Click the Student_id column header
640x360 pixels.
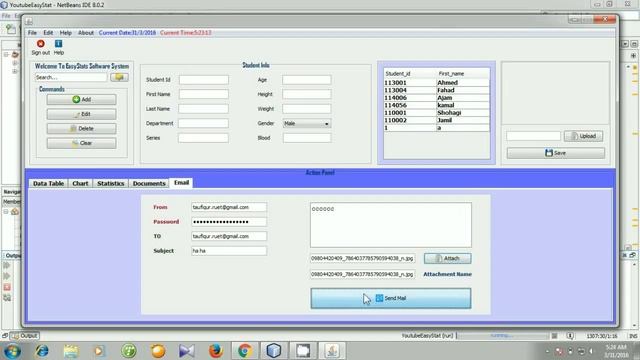(x=410, y=74)
